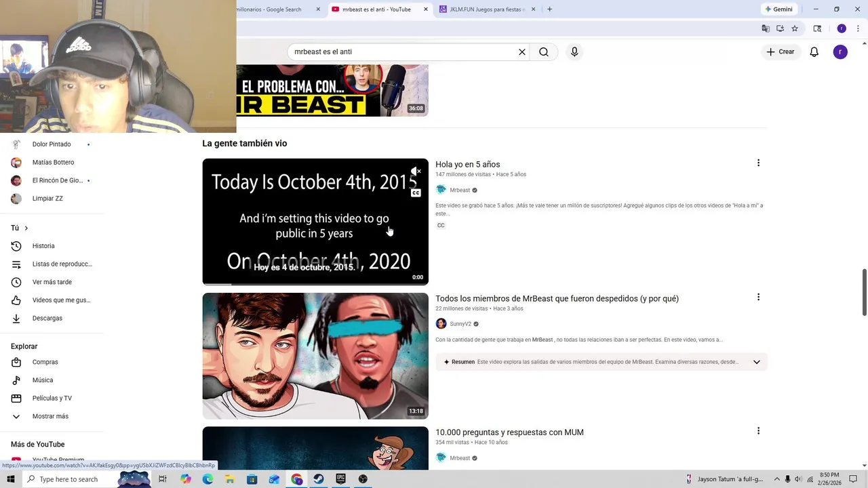Click the install app icon in address bar
The width and height of the screenshot is (868, 488).
click(781, 28)
